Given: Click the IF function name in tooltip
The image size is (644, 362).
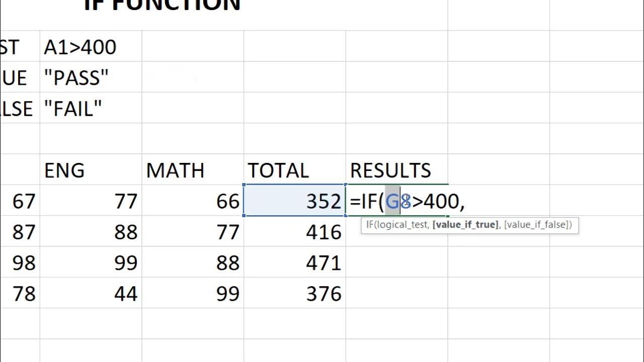Looking at the screenshot, I should (370, 225).
